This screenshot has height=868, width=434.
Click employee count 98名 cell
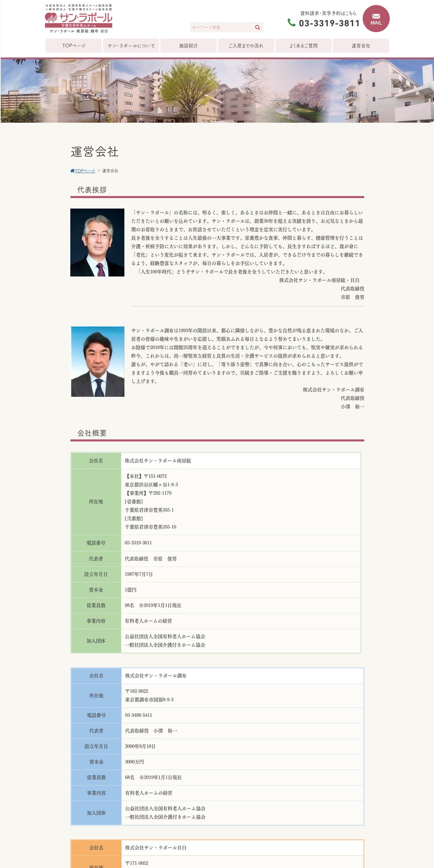tap(241, 605)
